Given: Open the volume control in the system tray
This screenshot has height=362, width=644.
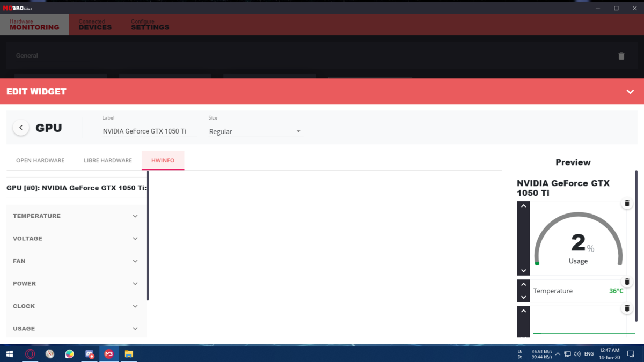Looking at the screenshot, I should point(577,354).
